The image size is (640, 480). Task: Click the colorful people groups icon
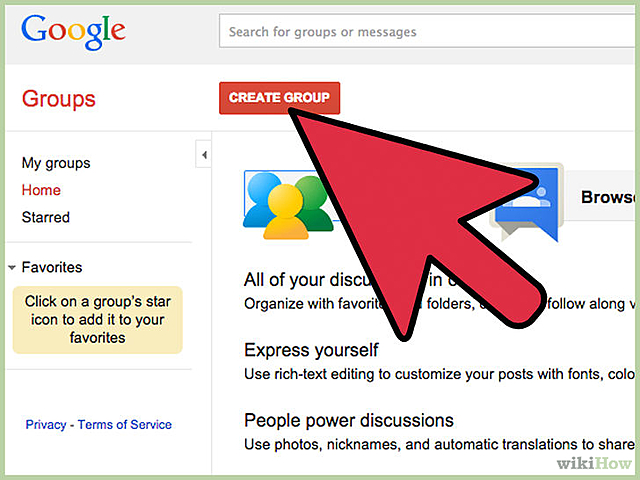coord(288,205)
